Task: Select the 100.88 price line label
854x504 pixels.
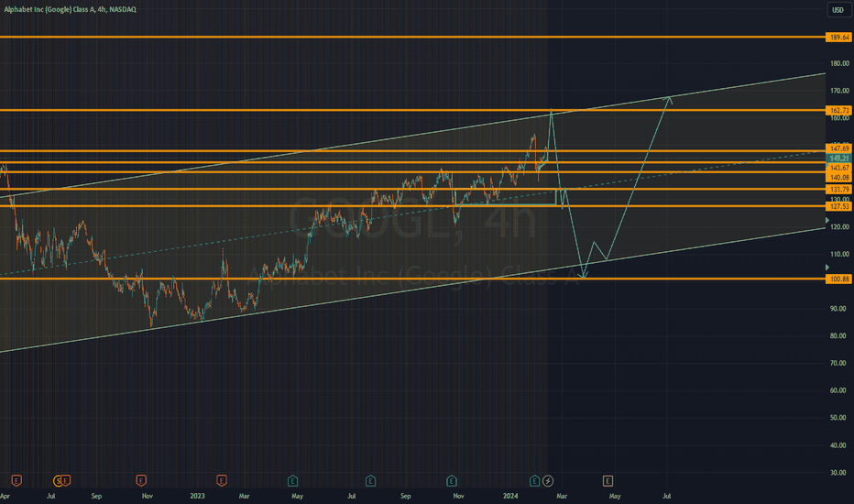Action: pyautogui.click(x=838, y=279)
